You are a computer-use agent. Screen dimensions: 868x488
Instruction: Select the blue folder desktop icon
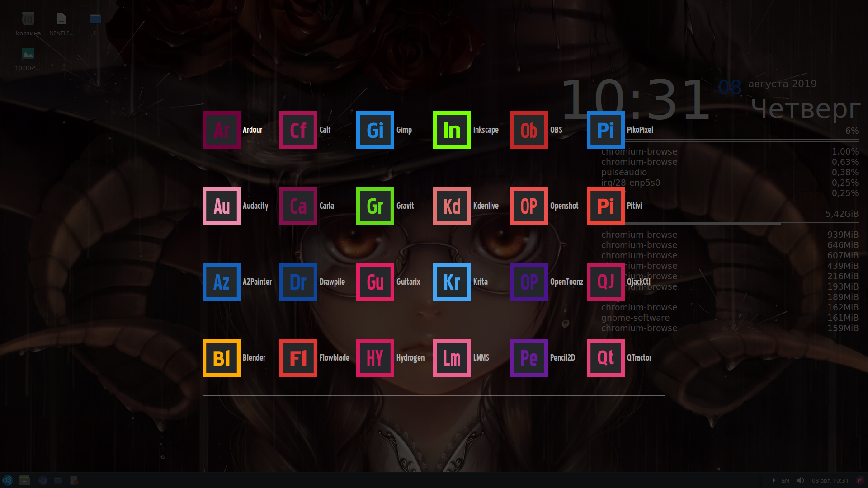[x=95, y=19]
